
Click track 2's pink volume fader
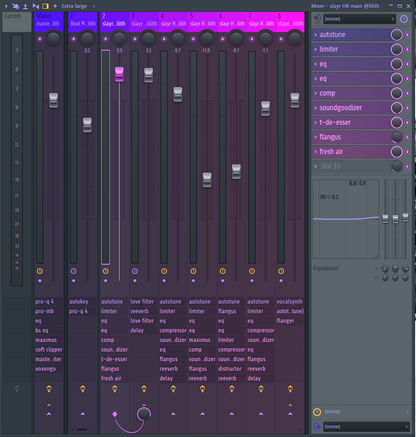click(x=119, y=74)
